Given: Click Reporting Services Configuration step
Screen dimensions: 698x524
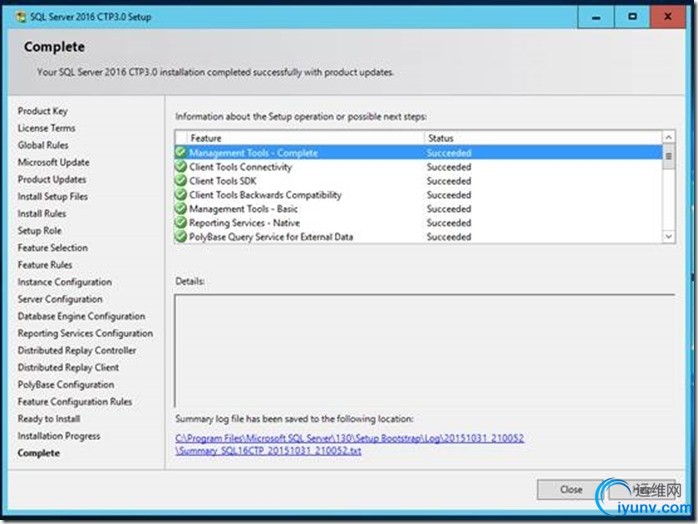Looking at the screenshot, I should [x=85, y=333].
